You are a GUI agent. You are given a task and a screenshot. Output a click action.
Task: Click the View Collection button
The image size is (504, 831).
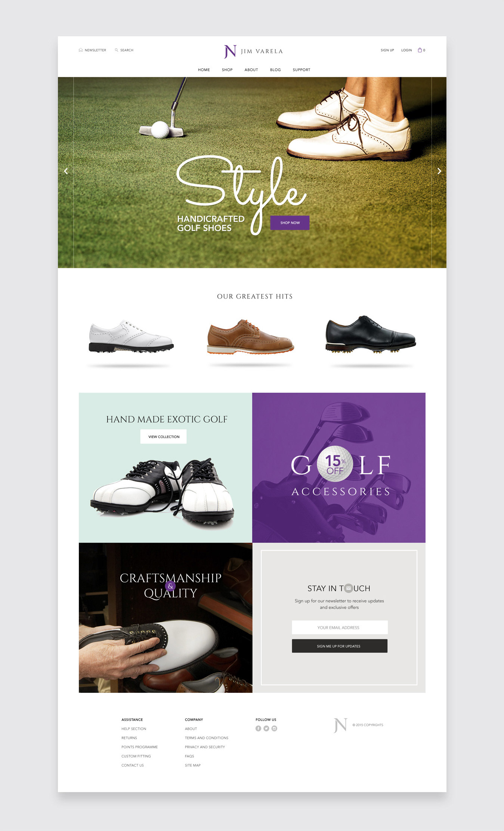pos(164,436)
